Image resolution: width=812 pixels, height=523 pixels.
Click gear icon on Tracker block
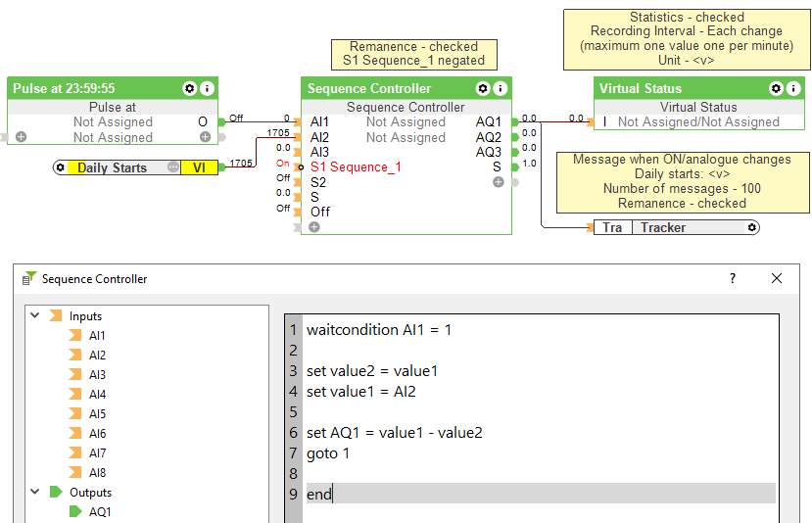pos(751,227)
